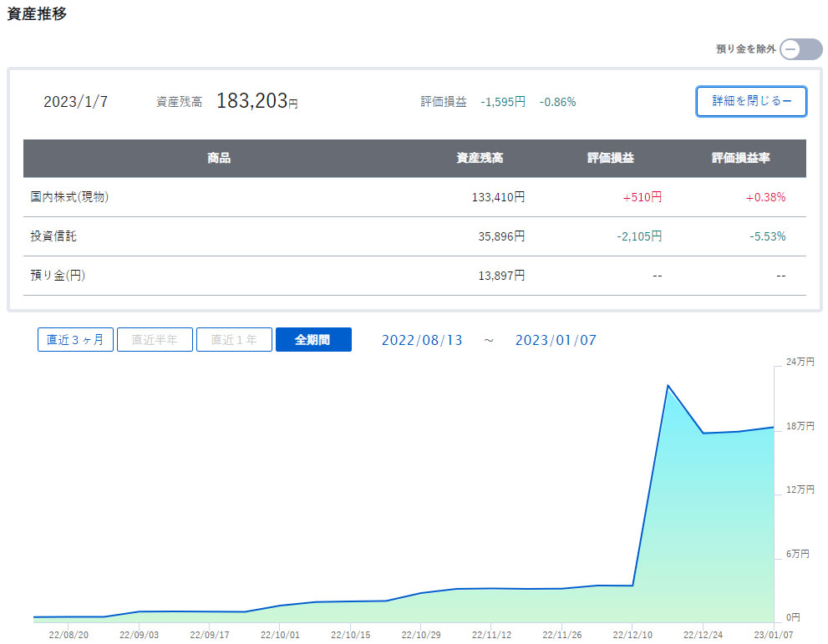Click the chart peak near 22/12/17

click(668, 386)
